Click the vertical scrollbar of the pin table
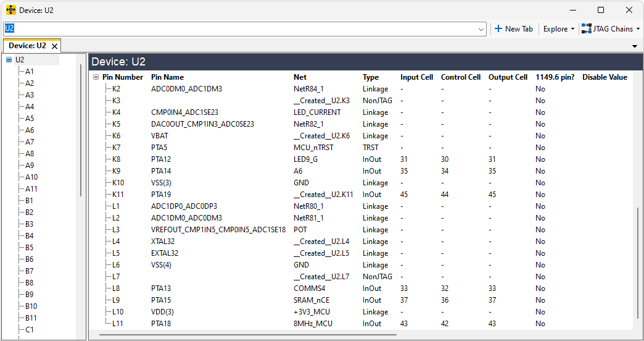The height and width of the screenshot is (341, 644). [x=638, y=266]
